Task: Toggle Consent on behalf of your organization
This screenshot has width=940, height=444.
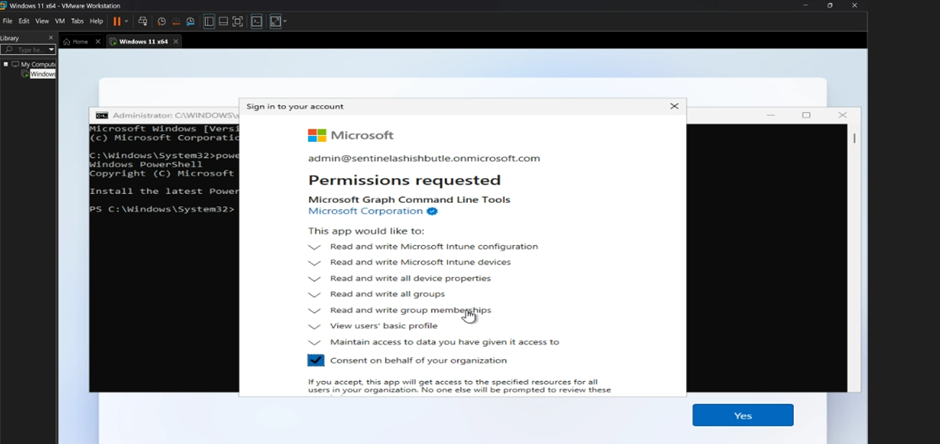Action: 316,360
